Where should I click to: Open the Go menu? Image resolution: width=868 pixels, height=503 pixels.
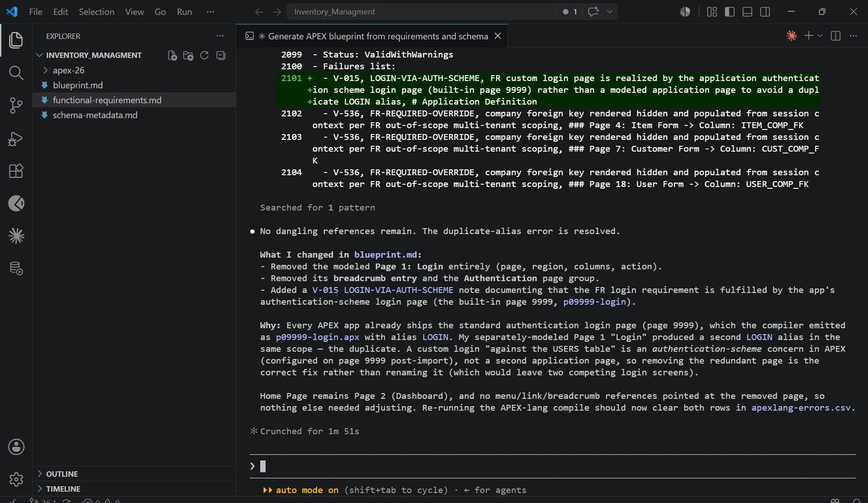coord(160,12)
